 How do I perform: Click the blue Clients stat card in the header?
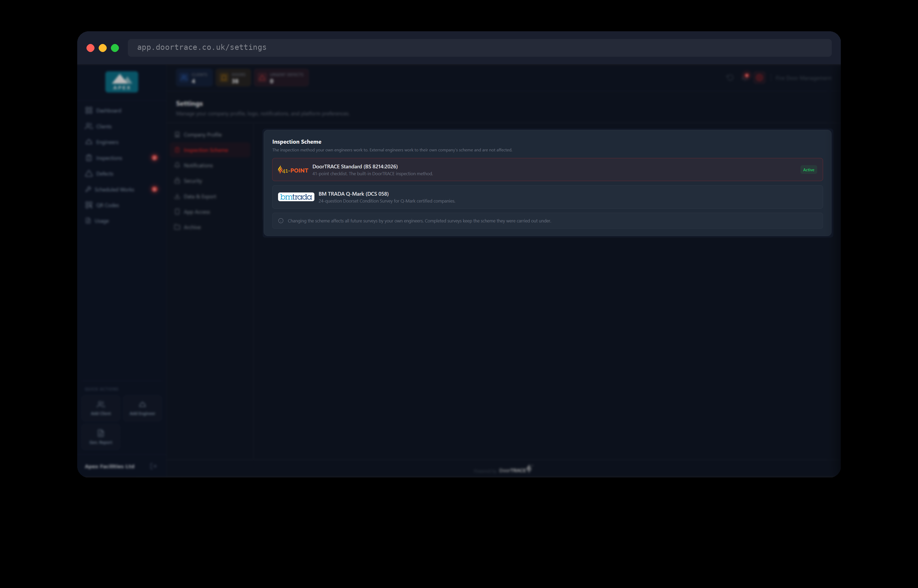click(x=194, y=78)
